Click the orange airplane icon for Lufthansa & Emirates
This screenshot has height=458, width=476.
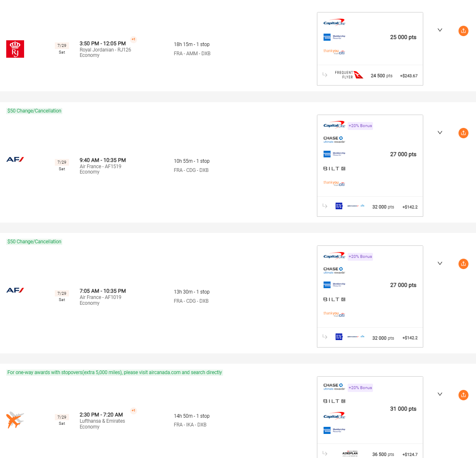(15, 420)
